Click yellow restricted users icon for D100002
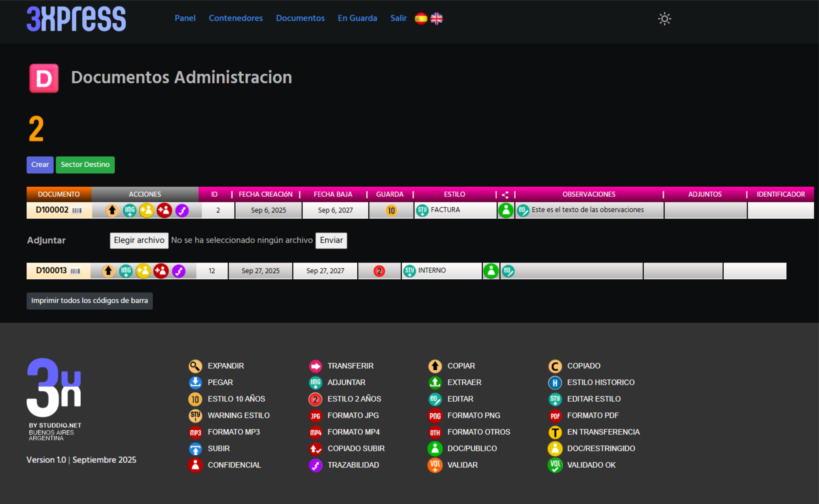The image size is (819, 504). (147, 210)
